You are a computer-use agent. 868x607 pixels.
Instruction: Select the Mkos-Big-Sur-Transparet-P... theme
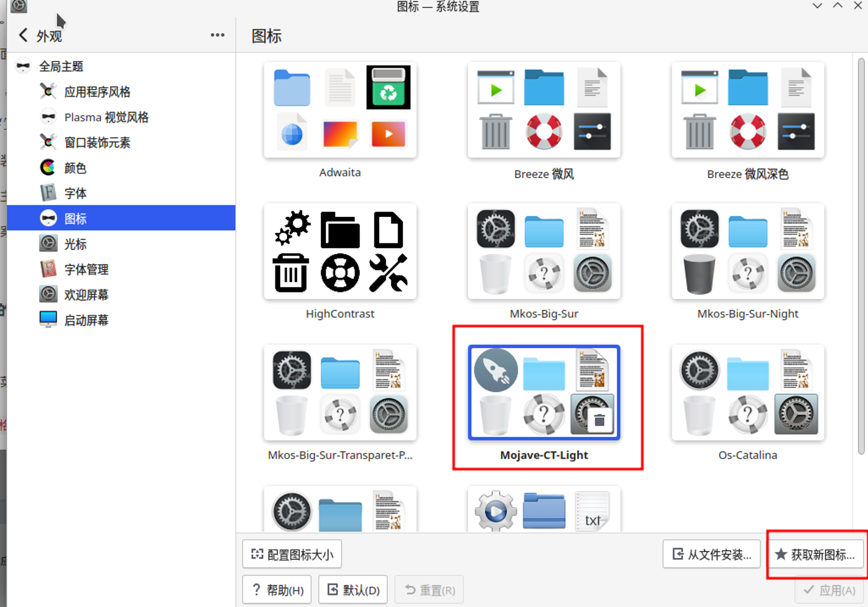(340, 393)
